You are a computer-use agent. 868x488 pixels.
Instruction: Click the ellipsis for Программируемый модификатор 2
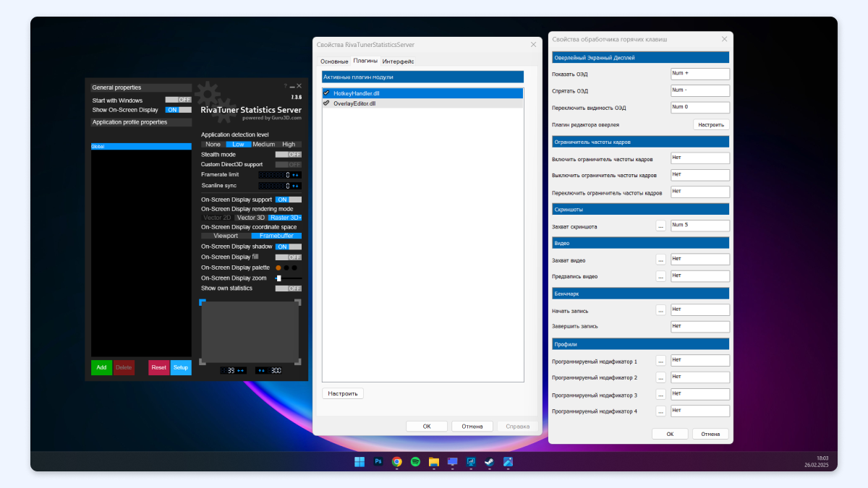660,377
